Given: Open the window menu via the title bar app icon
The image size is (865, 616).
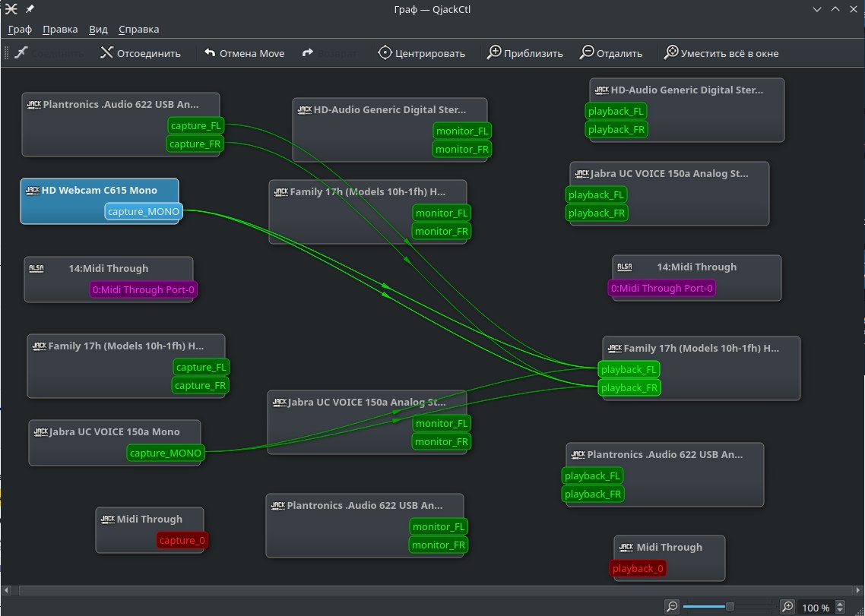Looking at the screenshot, I should tap(11, 9).
